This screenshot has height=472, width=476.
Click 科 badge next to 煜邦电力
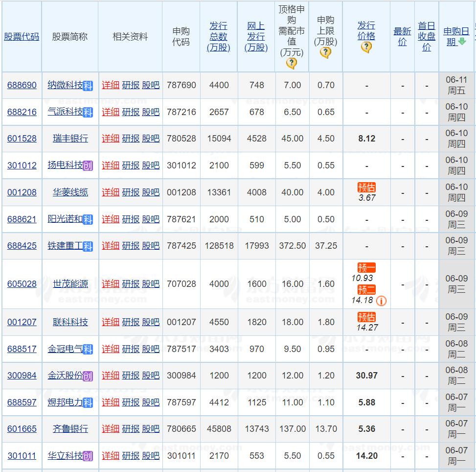(88, 402)
